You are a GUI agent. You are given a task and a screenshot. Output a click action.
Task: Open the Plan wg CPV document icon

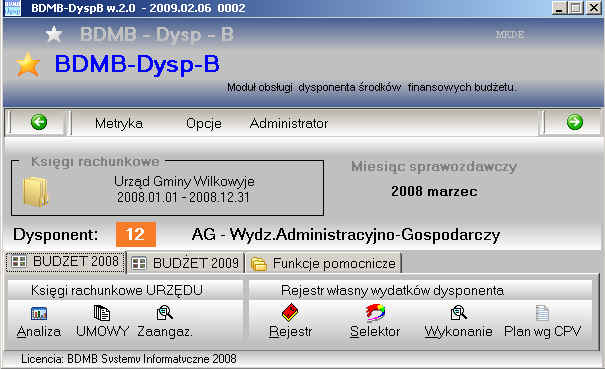(x=542, y=313)
